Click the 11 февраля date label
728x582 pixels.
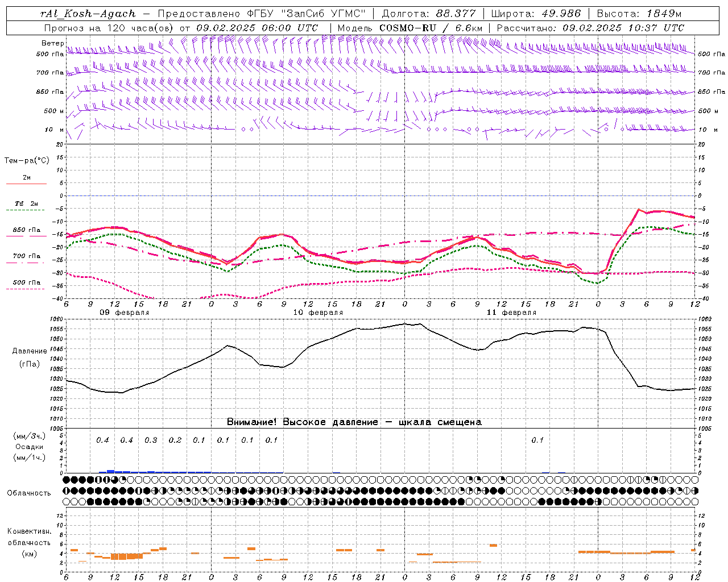point(512,313)
